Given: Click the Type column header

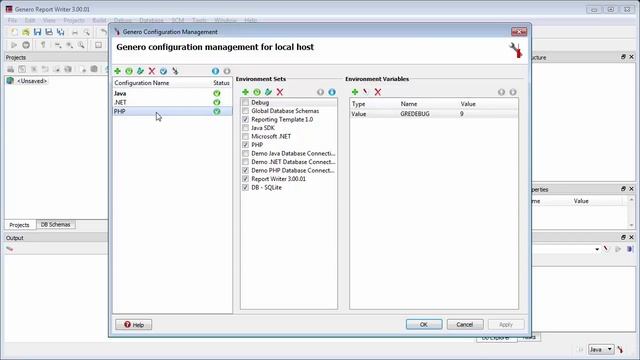Looking at the screenshot, I should point(358,104).
